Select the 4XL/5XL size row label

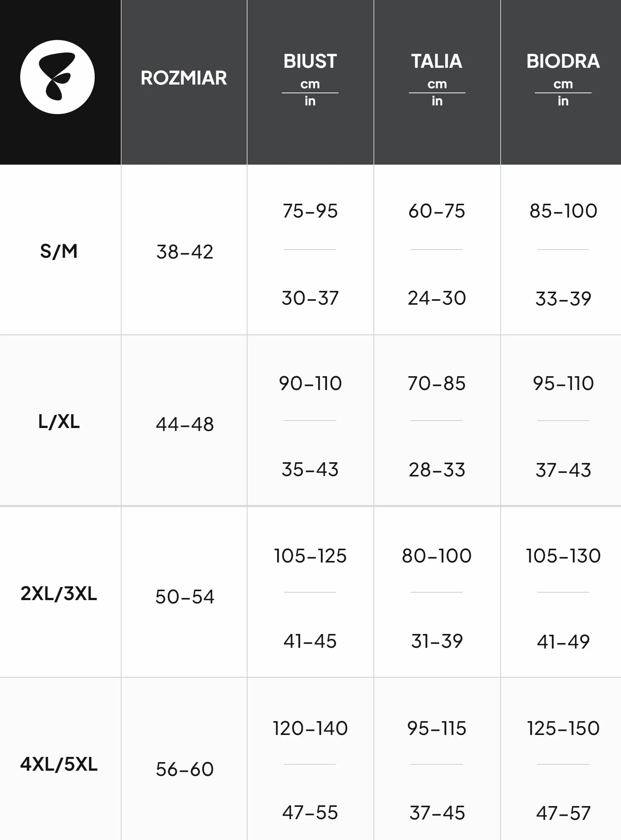click(59, 764)
